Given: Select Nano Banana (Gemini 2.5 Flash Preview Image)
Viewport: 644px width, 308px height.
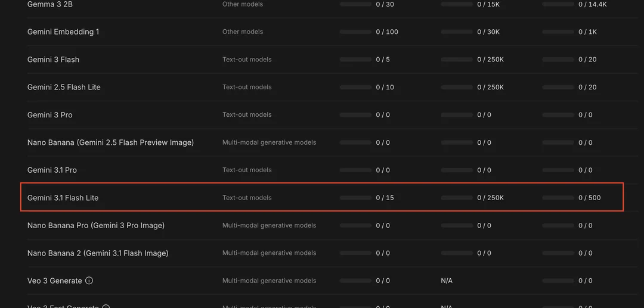Looking at the screenshot, I should 110,142.
